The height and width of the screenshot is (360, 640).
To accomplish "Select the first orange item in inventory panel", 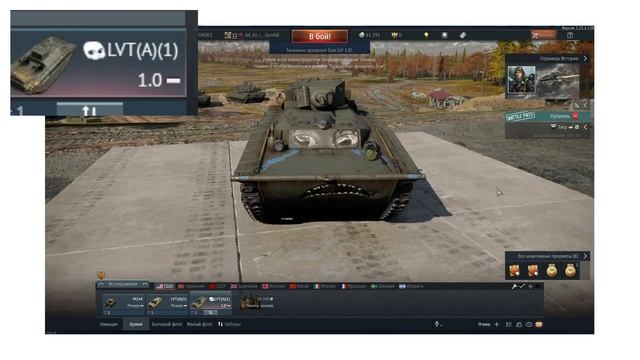I will [x=514, y=270].
